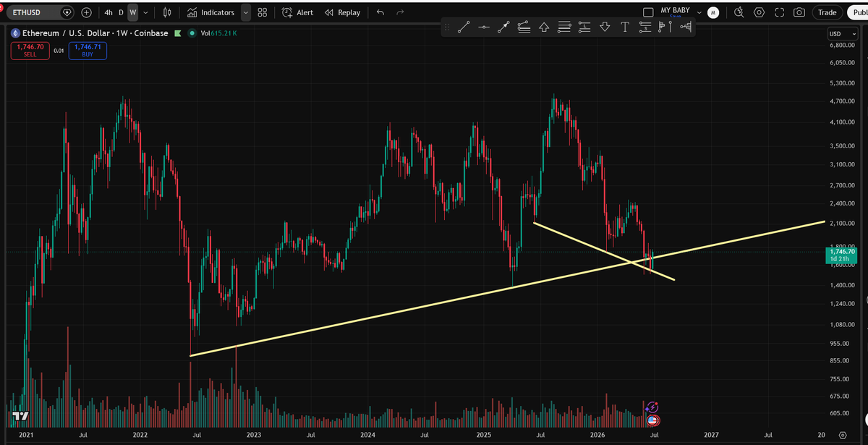Click the current price label 1,746.70 on axis
This screenshot has height=445, width=868.
[841, 252]
